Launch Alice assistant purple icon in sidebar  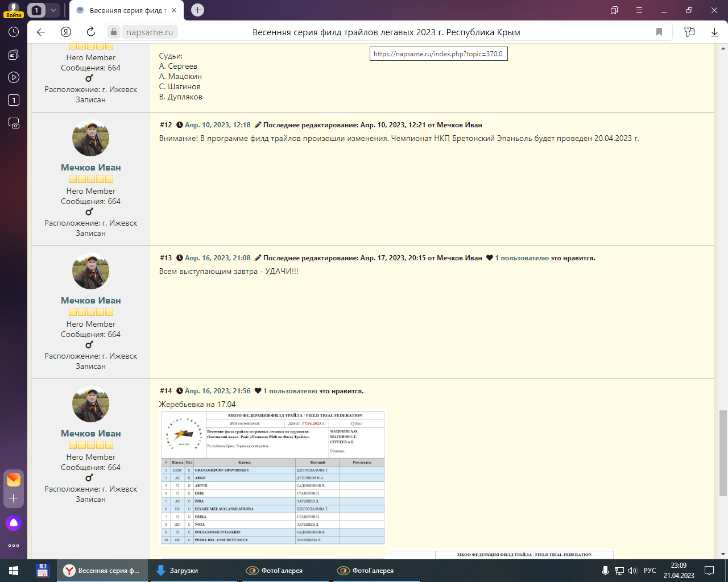point(14,523)
